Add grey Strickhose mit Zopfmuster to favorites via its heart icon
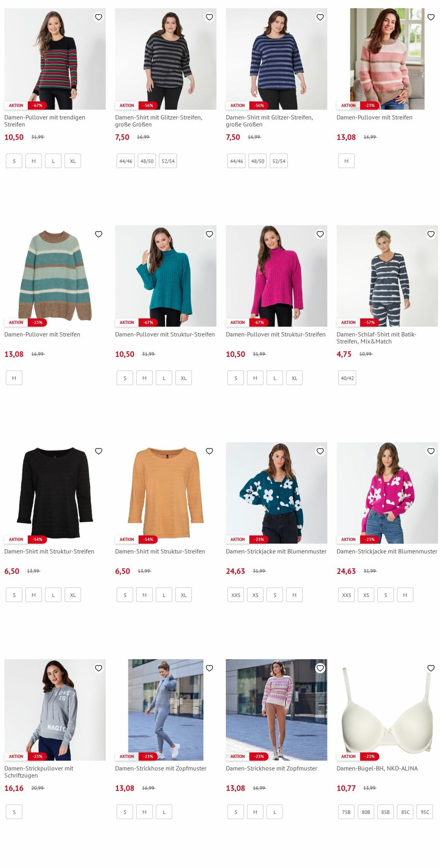Screen dimensions: 440x868 pyautogui.click(x=209, y=668)
